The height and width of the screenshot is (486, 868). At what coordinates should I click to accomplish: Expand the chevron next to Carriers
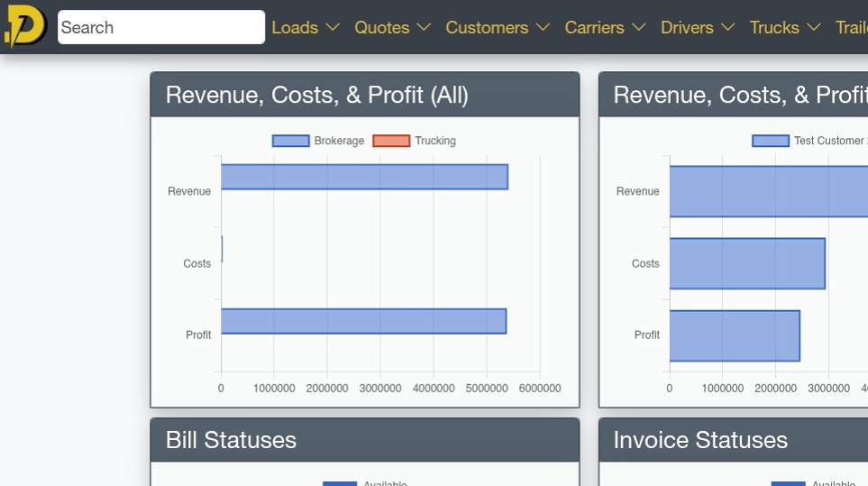[x=639, y=27]
